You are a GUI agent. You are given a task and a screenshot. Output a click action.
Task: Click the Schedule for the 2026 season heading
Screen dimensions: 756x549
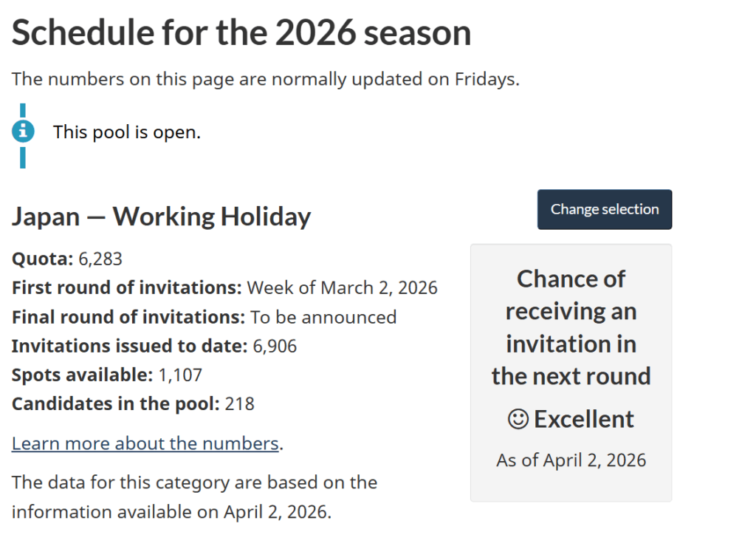pyautogui.click(x=241, y=33)
